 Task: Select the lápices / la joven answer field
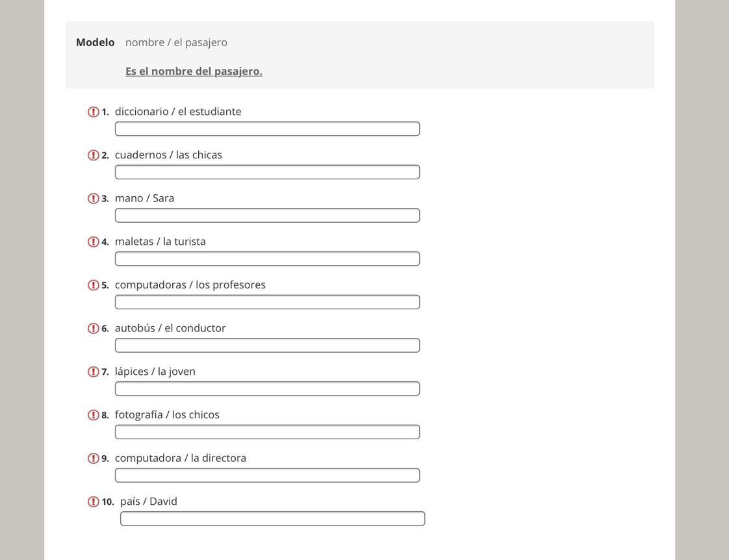tap(267, 388)
